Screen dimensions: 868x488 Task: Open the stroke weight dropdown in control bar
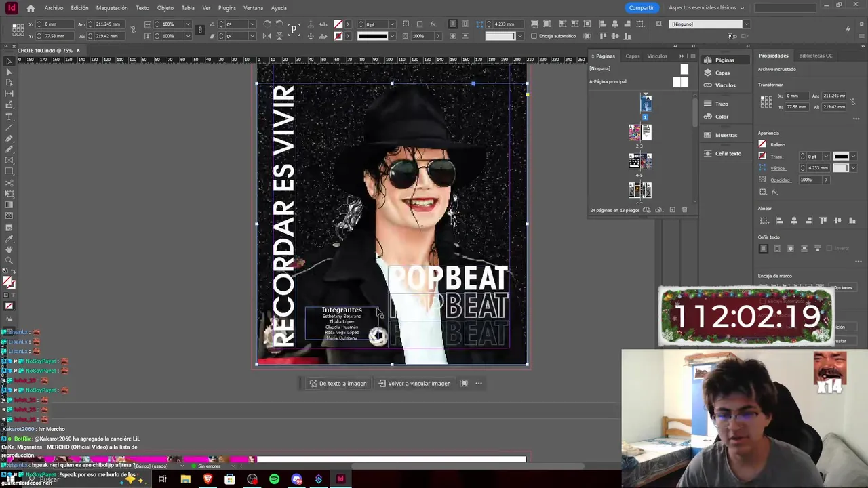point(392,24)
